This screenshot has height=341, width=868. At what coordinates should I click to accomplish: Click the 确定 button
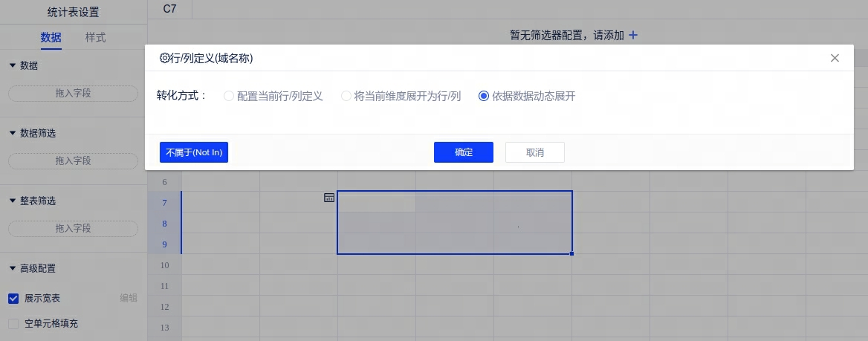click(x=463, y=152)
